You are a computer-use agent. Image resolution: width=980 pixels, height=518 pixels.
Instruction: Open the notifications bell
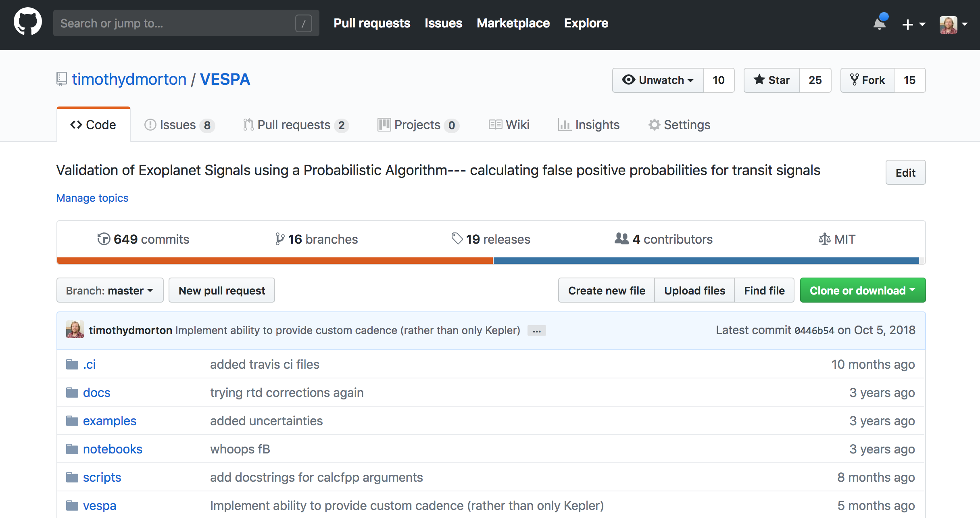(x=880, y=23)
